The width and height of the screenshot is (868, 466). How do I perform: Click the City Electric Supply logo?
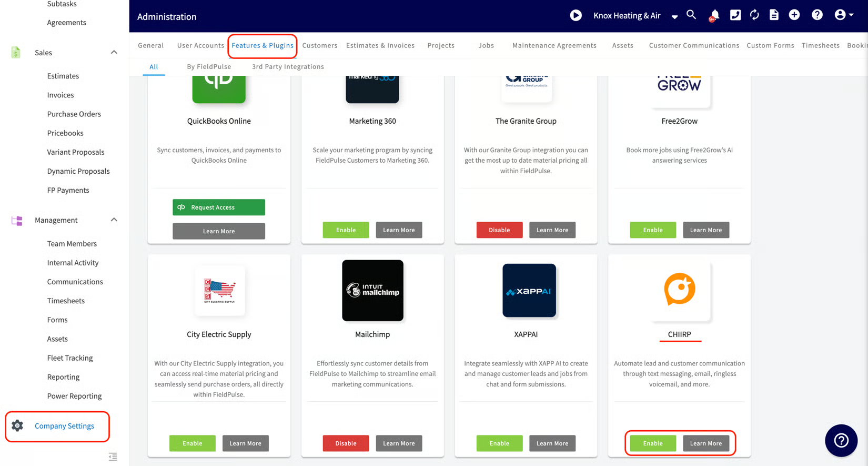point(219,291)
